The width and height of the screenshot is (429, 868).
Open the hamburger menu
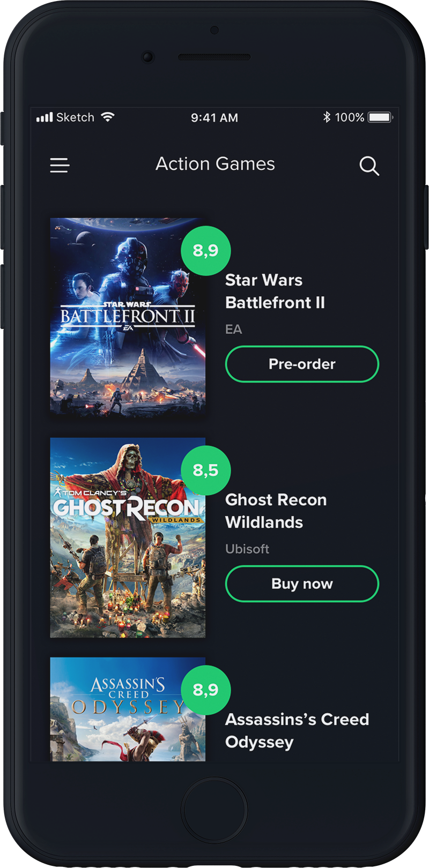pyautogui.click(x=60, y=165)
